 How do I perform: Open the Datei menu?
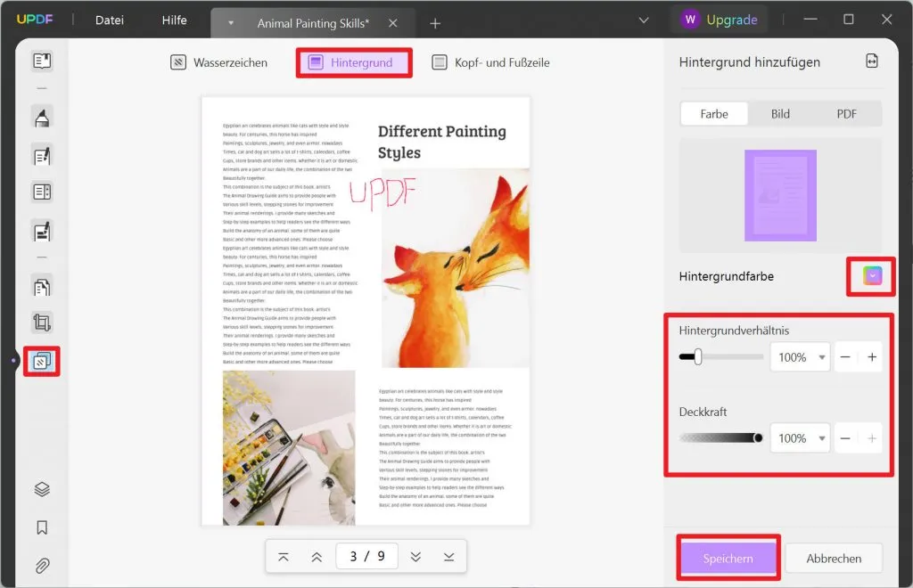(109, 20)
